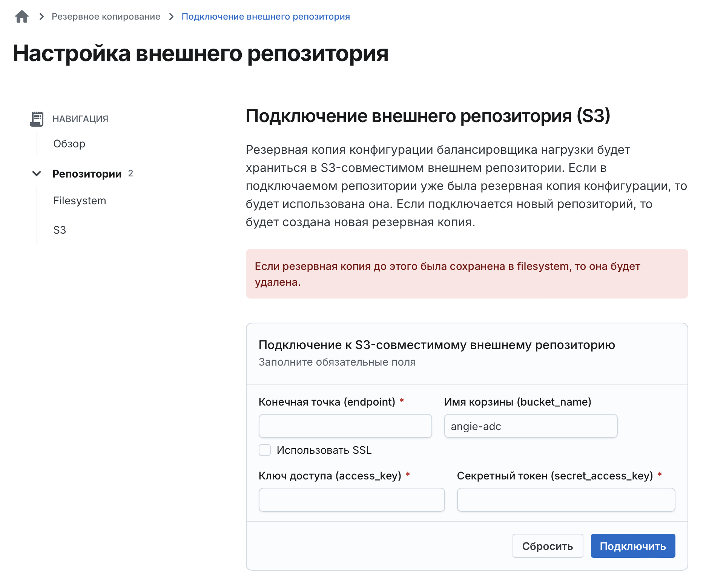The height and width of the screenshot is (588, 709).
Task: Click the Подключить button
Action: tap(633, 546)
